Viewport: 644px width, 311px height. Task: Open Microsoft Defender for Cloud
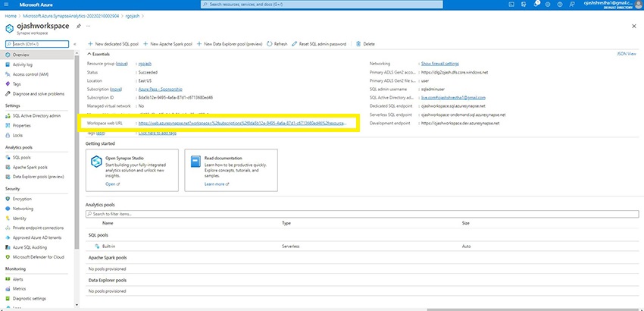[37, 257]
